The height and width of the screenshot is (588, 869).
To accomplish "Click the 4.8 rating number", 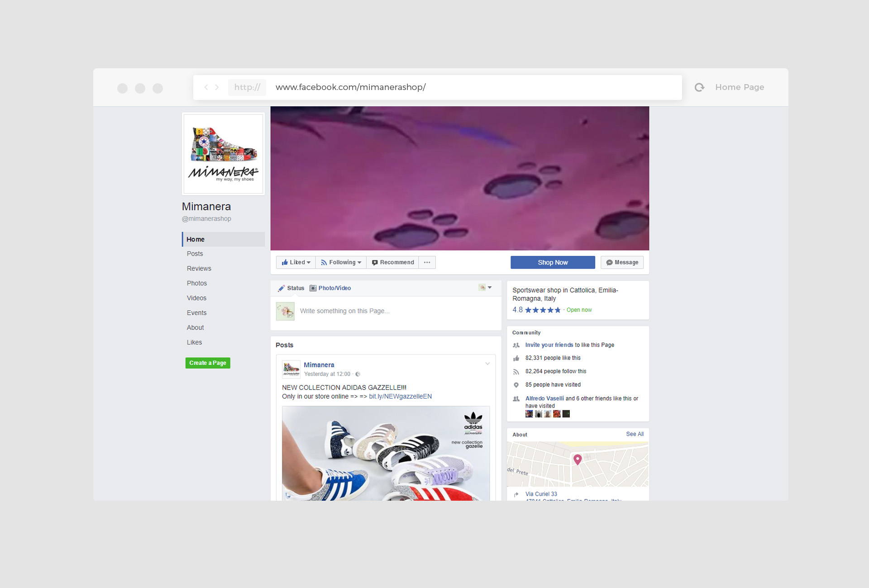I will [517, 310].
